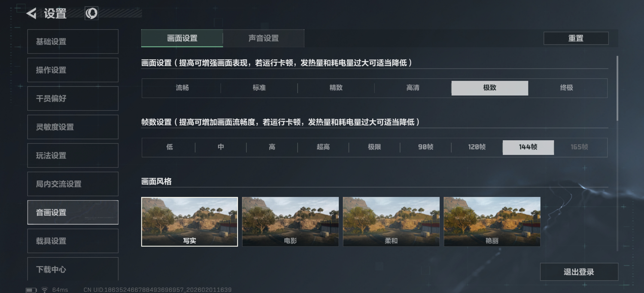Image resolution: width=644 pixels, height=293 pixels.
Task: Click the settings panel vertical scrollbar
Action: [617, 88]
